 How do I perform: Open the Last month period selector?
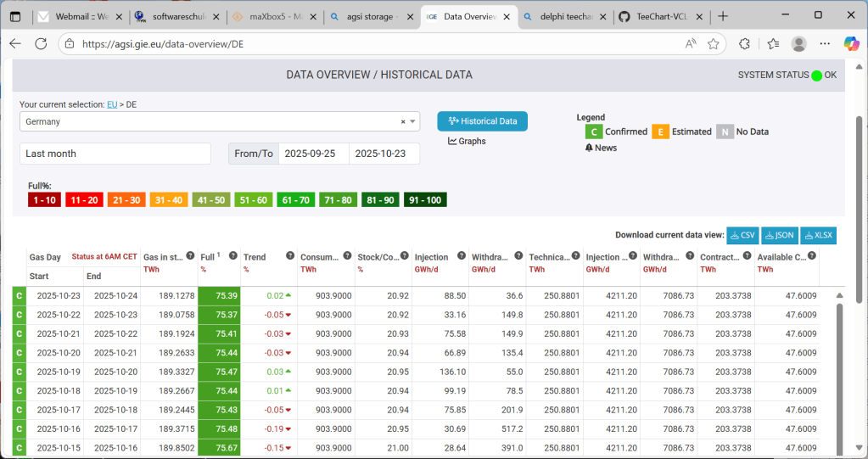[x=115, y=154]
